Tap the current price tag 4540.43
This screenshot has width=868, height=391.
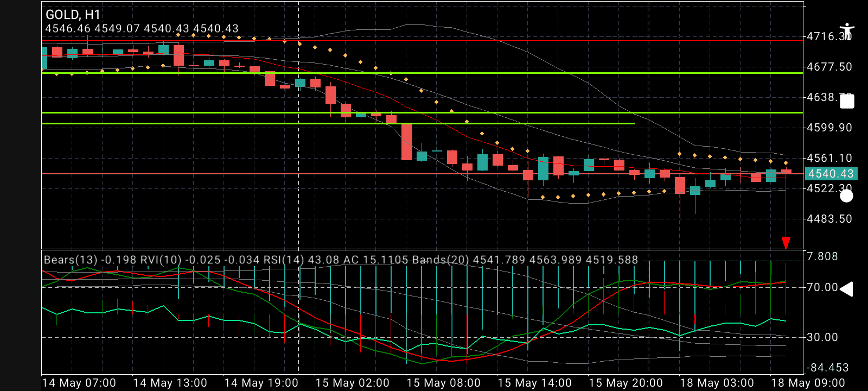point(831,174)
